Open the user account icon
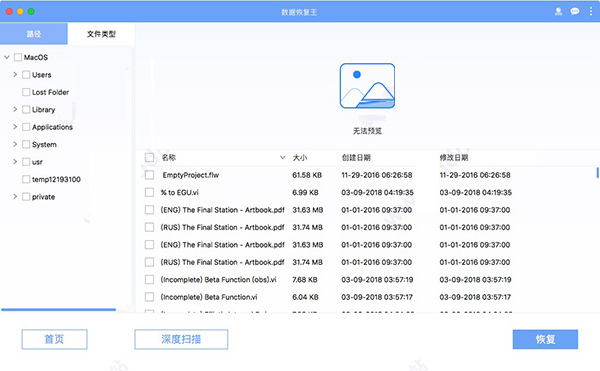 click(558, 11)
